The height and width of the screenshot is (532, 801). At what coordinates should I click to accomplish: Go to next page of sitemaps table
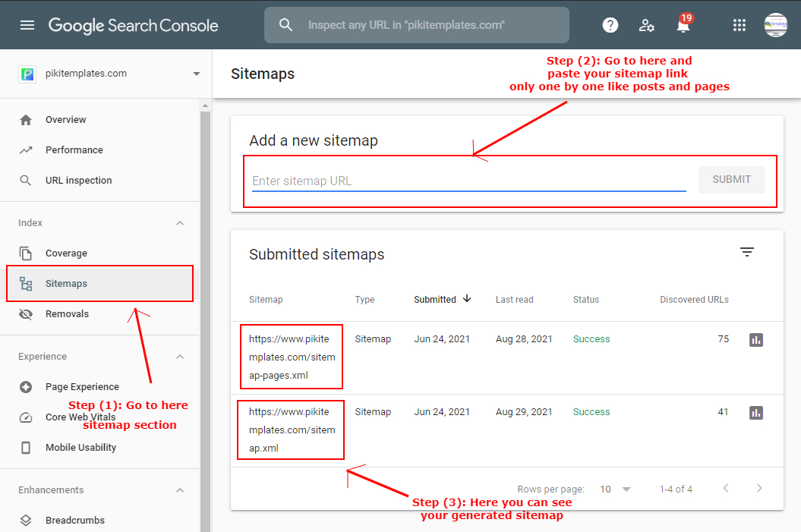coord(759,488)
